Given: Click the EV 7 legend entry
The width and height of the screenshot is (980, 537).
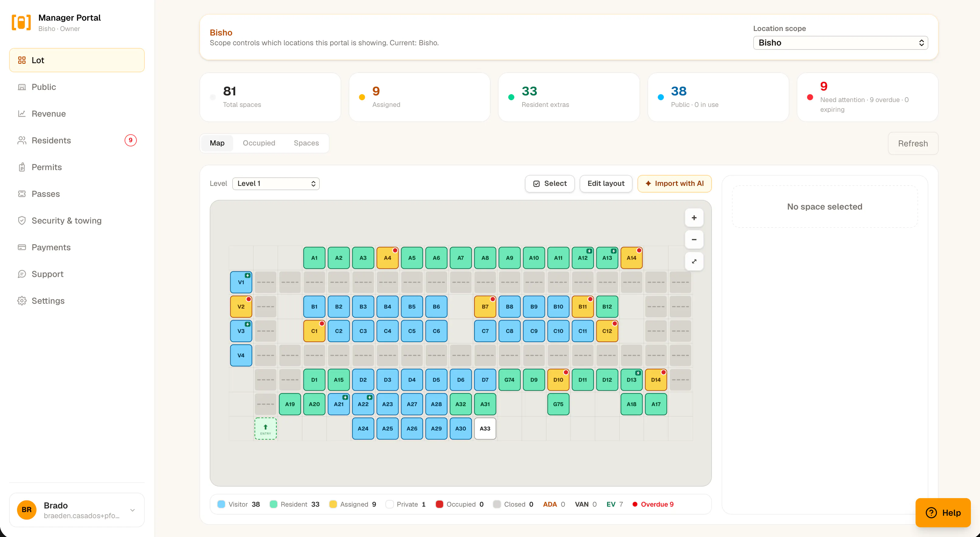Looking at the screenshot, I should pos(614,504).
